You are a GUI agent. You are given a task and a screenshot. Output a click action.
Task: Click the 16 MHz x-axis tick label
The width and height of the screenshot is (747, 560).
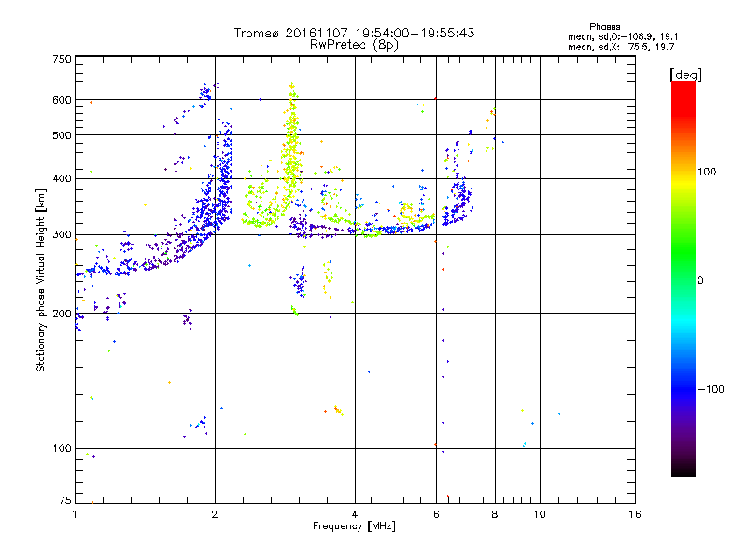[x=635, y=514]
